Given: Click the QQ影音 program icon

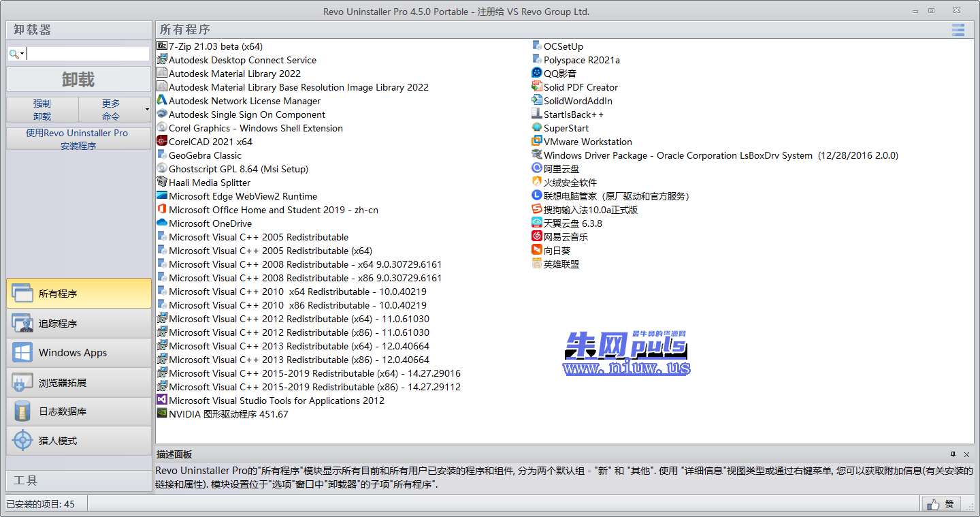Looking at the screenshot, I should [x=537, y=73].
